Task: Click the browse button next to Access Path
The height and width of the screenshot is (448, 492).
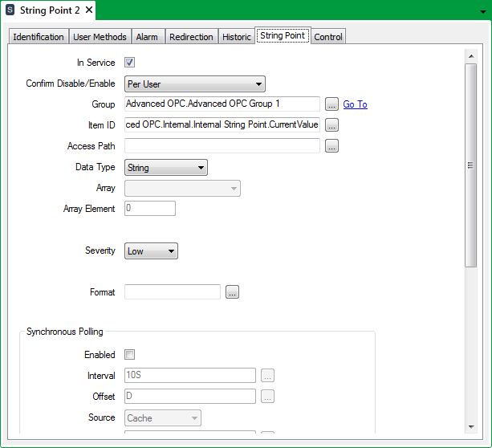Action: pos(331,146)
